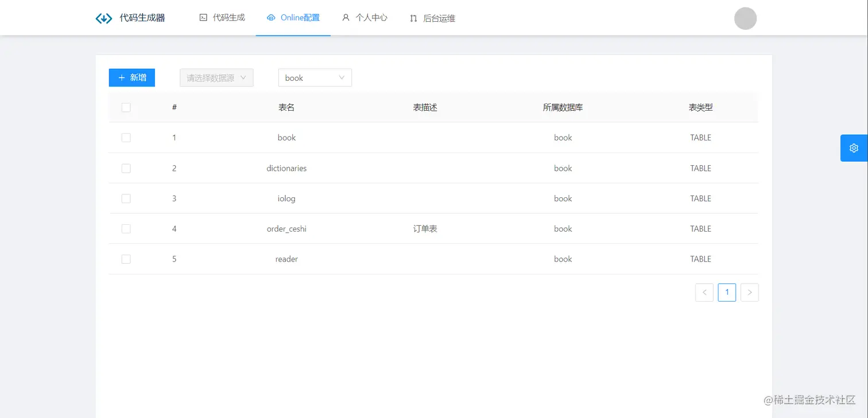The width and height of the screenshot is (868, 418).
Task: Open the 后台运维 tab
Action: [432, 18]
